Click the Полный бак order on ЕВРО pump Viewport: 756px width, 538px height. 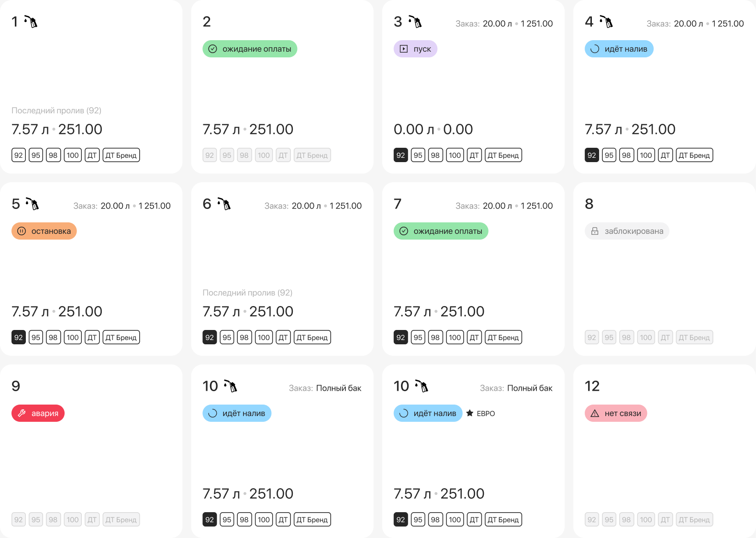coord(529,388)
